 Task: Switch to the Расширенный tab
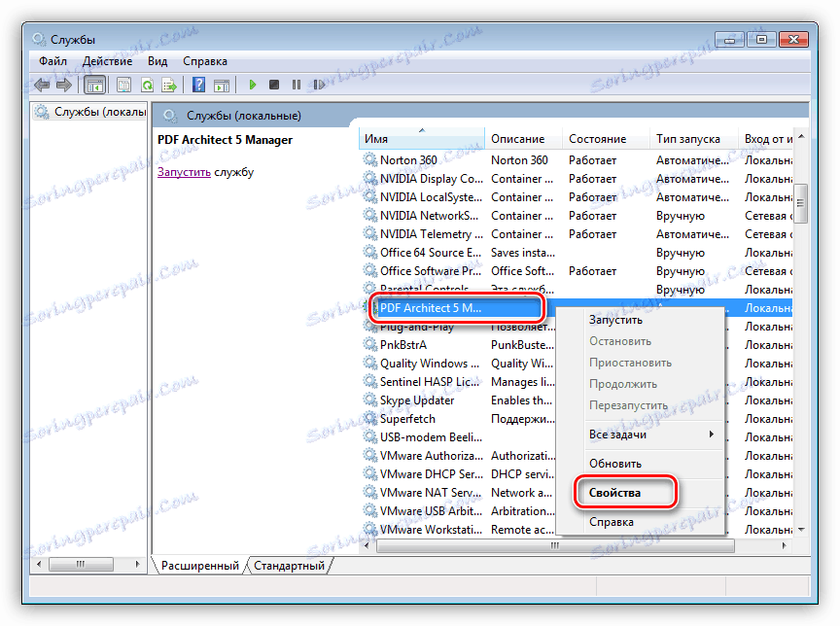[x=200, y=566]
